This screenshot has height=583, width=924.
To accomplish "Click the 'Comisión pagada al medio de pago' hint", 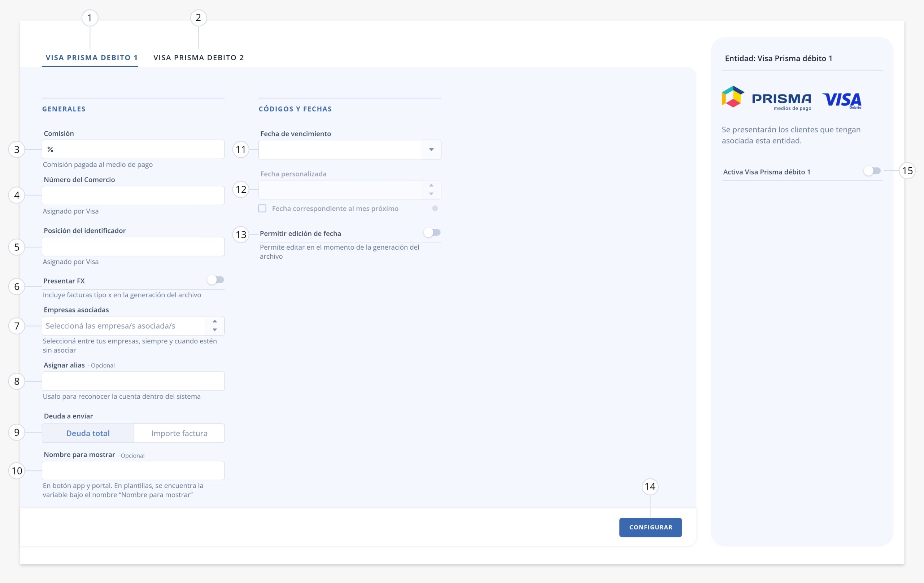I will 98,165.
